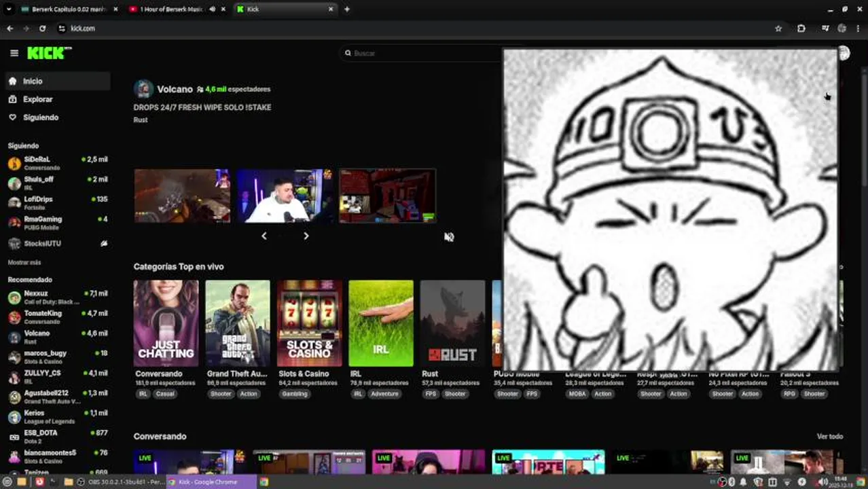Unmute the featured stream preview
The width and height of the screenshot is (868, 489).
tap(449, 237)
